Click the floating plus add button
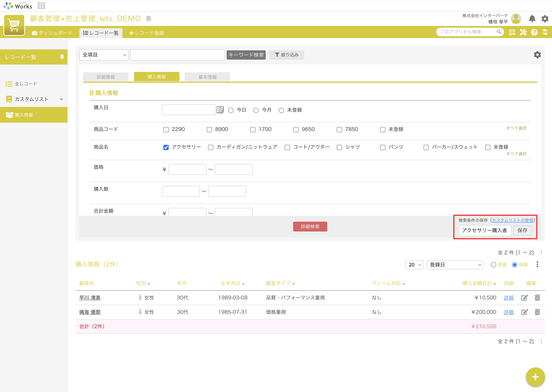 (535, 377)
